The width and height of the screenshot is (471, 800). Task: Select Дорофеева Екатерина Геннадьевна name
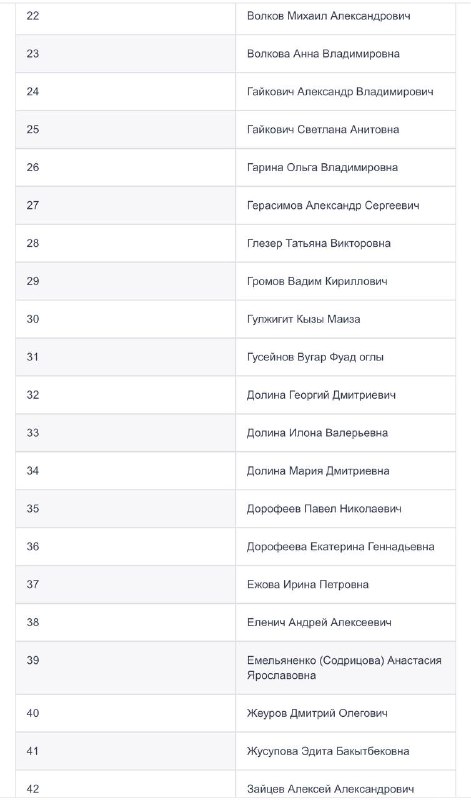click(340, 546)
